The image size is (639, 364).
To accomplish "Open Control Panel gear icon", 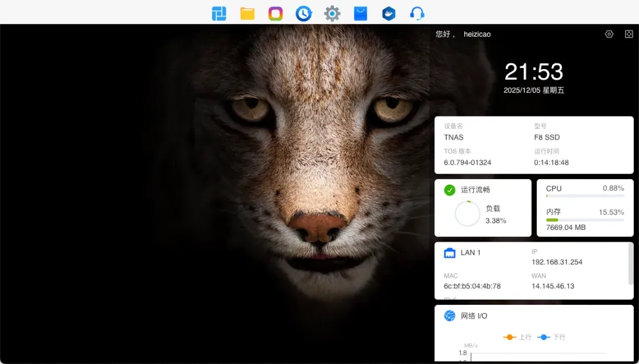I will click(332, 14).
